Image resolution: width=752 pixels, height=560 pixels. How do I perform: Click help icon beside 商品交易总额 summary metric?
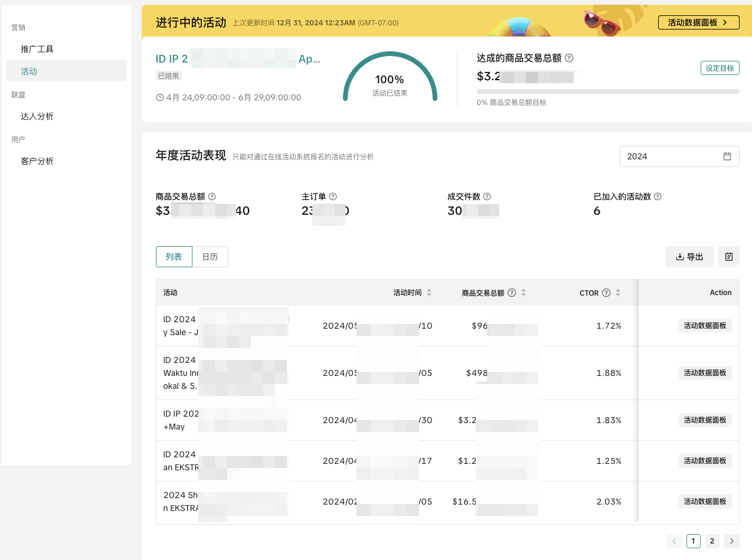tap(212, 197)
